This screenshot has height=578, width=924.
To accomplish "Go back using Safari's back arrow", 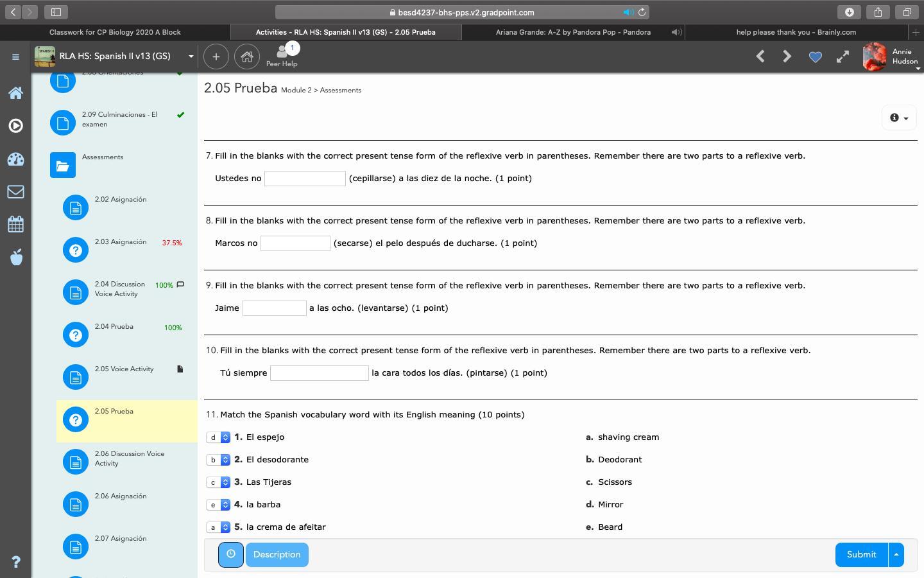I will click(x=13, y=12).
